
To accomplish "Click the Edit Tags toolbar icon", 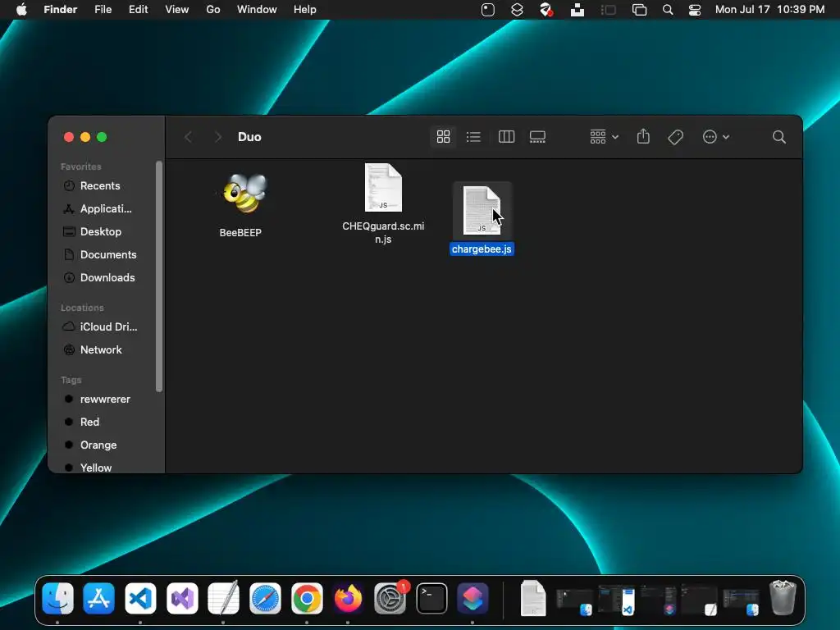I will tap(676, 137).
